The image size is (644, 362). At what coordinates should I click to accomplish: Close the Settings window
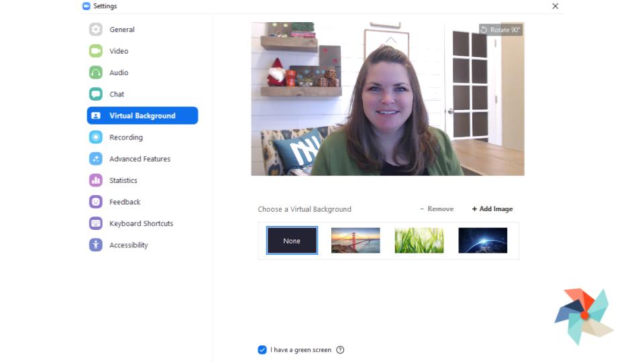[555, 6]
